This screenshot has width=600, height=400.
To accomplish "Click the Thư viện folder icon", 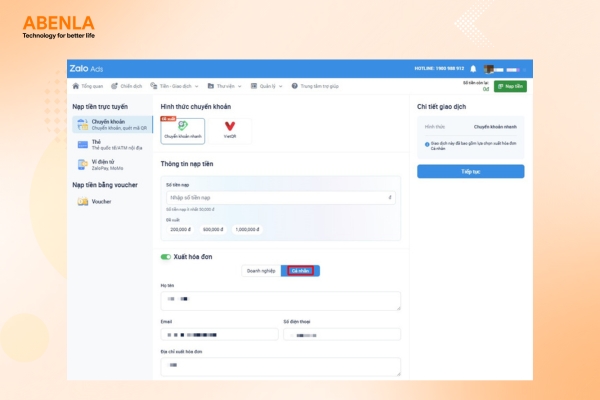I will tap(211, 86).
